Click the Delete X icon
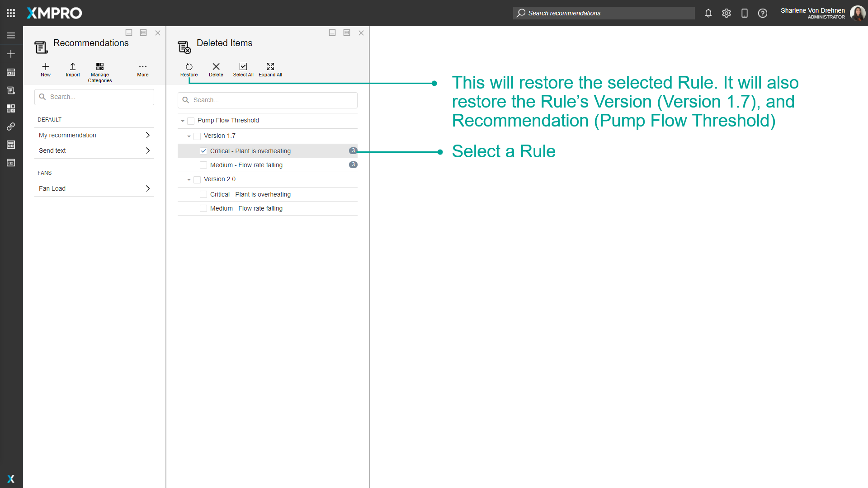Image resolution: width=868 pixels, height=488 pixels. (x=216, y=67)
